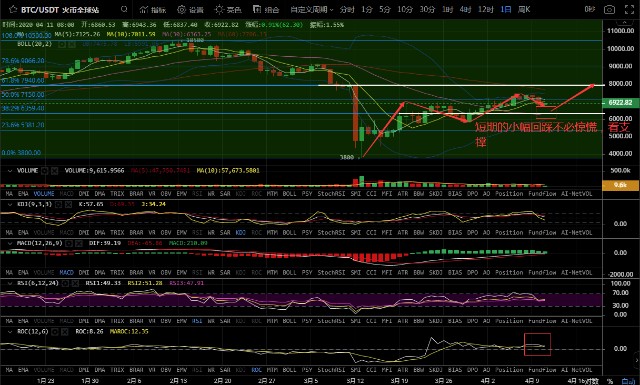Select StochRSI in the VOLUME pane selector

tap(331, 194)
